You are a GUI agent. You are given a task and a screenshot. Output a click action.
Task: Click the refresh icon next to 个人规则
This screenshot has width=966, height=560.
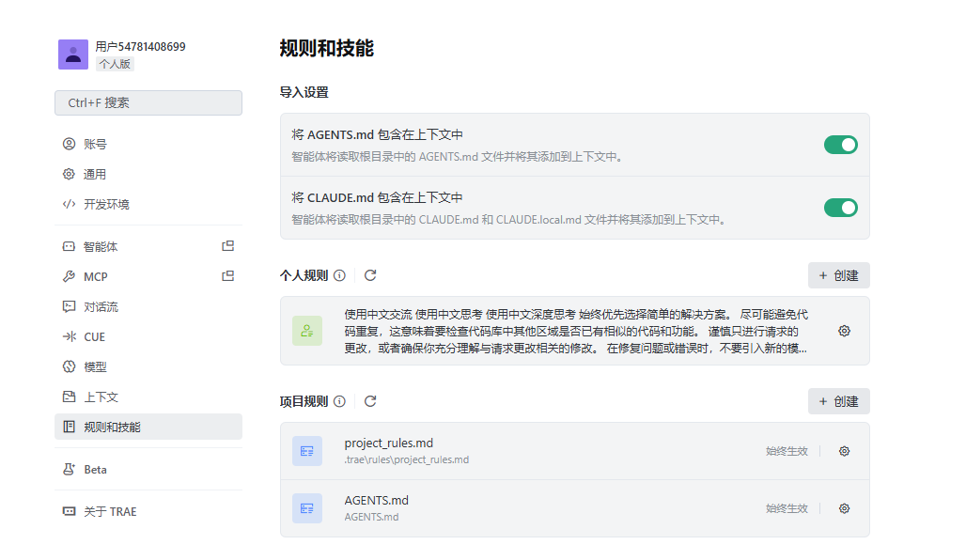click(369, 274)
